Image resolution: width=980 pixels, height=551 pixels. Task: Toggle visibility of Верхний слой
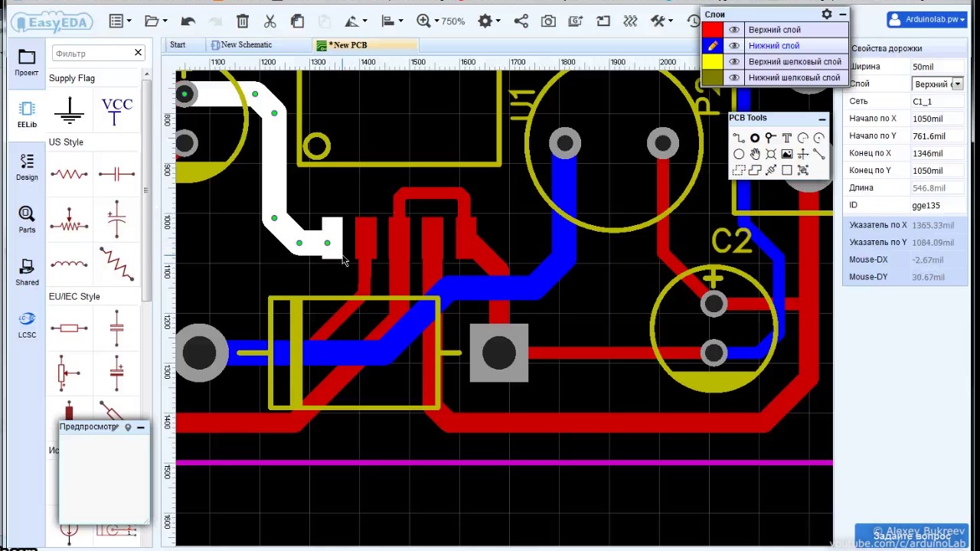pos(733,30)
